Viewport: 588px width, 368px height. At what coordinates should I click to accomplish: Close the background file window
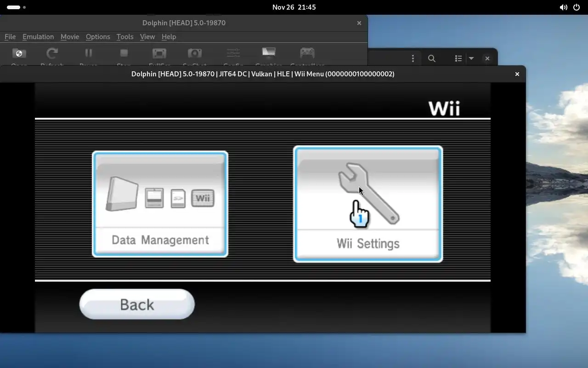point(487,58)
